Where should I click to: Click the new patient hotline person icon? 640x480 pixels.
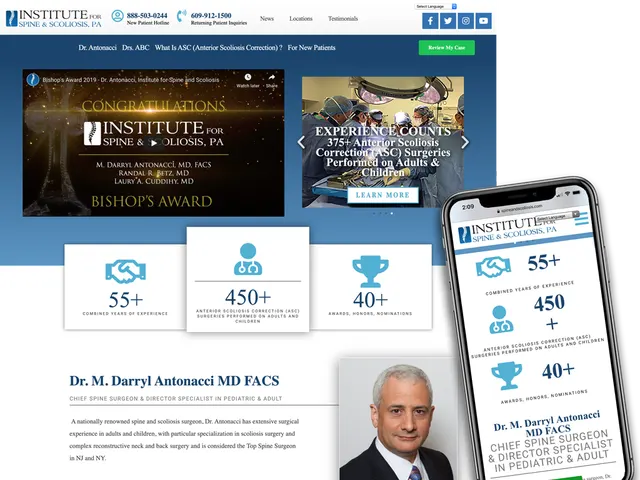pyautogui.click(x=118, y=16)
